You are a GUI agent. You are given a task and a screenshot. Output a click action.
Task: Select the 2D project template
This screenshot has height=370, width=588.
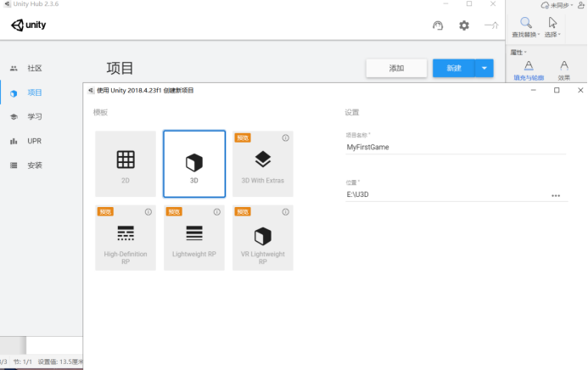click(126, 164)
